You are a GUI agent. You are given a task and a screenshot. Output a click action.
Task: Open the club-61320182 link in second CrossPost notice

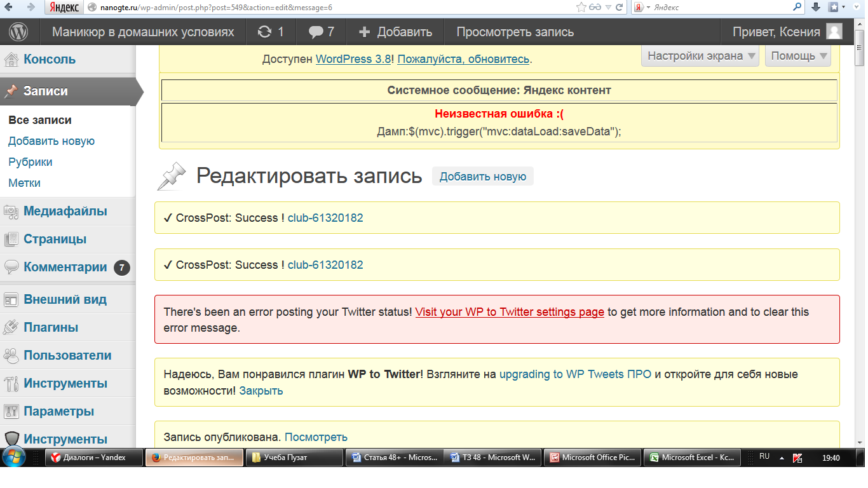[x=325, y=265]
